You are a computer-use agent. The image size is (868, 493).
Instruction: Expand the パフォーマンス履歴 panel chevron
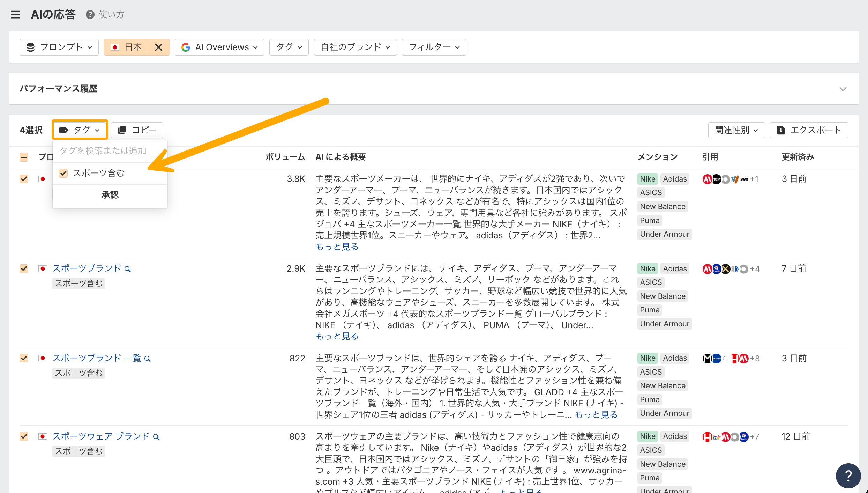pos(843,89)
